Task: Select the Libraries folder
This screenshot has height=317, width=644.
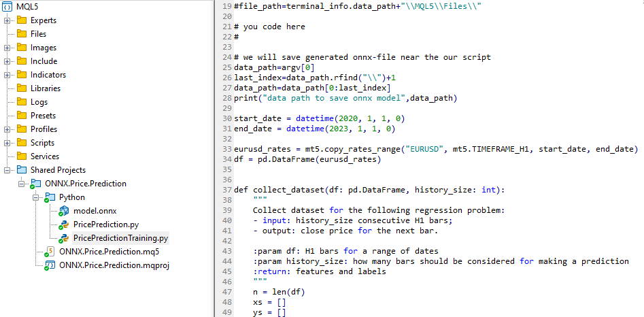Action: 45,88
